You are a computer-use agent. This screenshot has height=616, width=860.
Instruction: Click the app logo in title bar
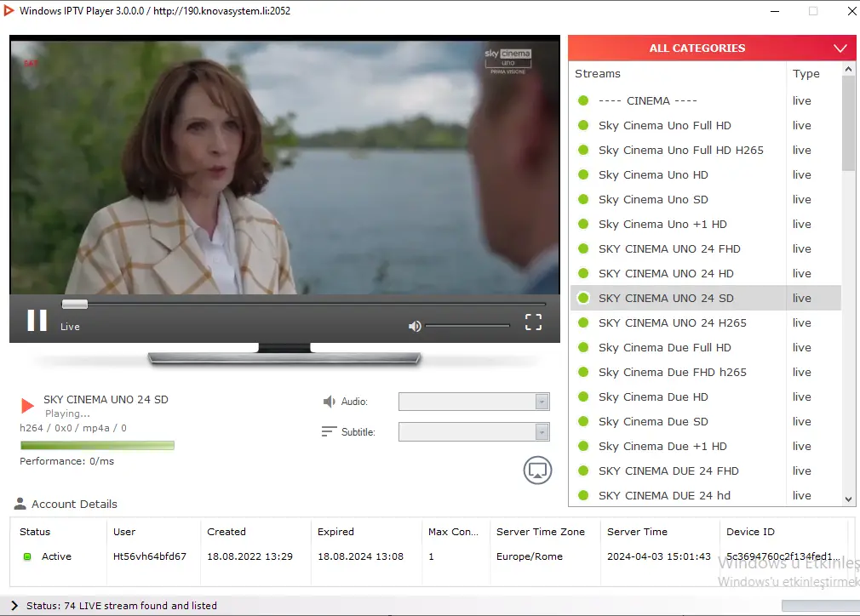[x=9, y=10]
